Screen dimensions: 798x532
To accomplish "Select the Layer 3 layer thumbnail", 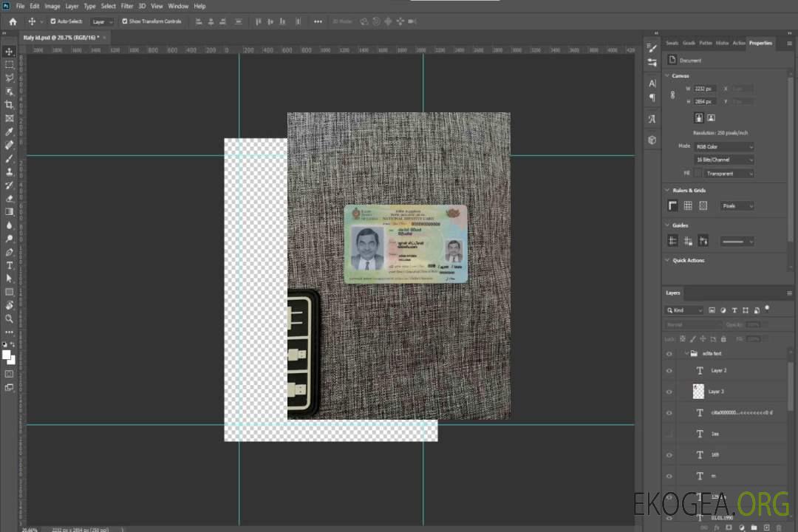I will point(698,392).
